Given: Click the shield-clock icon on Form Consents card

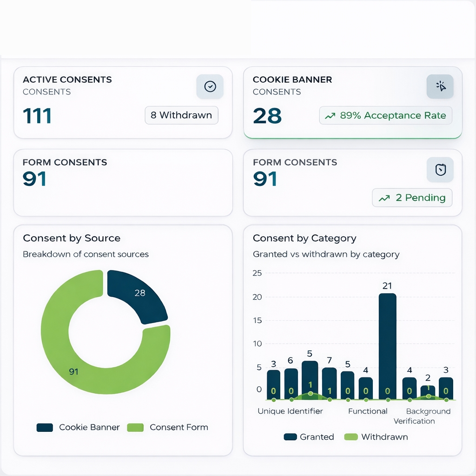Looking at the screenshot, I should [x=440, y=170].
